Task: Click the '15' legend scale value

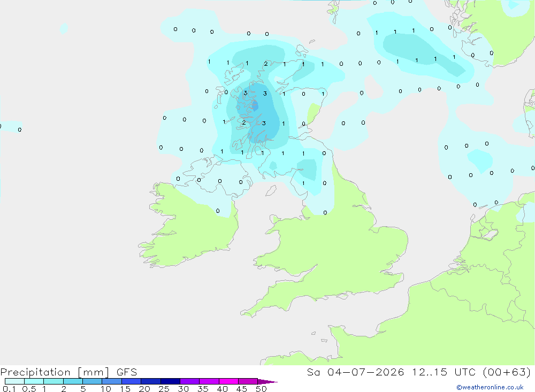Action: coord(125,389)
